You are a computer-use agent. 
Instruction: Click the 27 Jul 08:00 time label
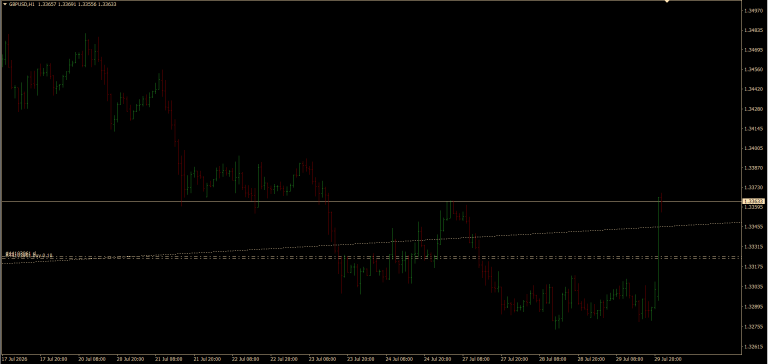point(476,359)
